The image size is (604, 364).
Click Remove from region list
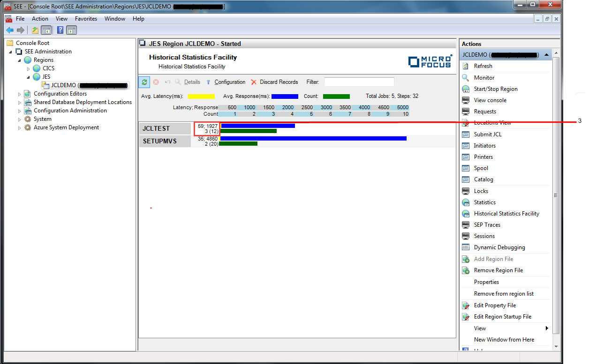click(504, 294)
